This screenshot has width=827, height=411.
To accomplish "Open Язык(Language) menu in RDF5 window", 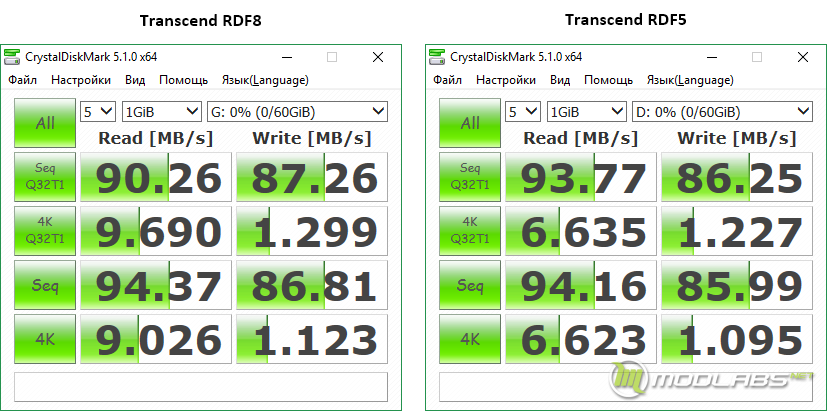I will click(x=690, y=80).
